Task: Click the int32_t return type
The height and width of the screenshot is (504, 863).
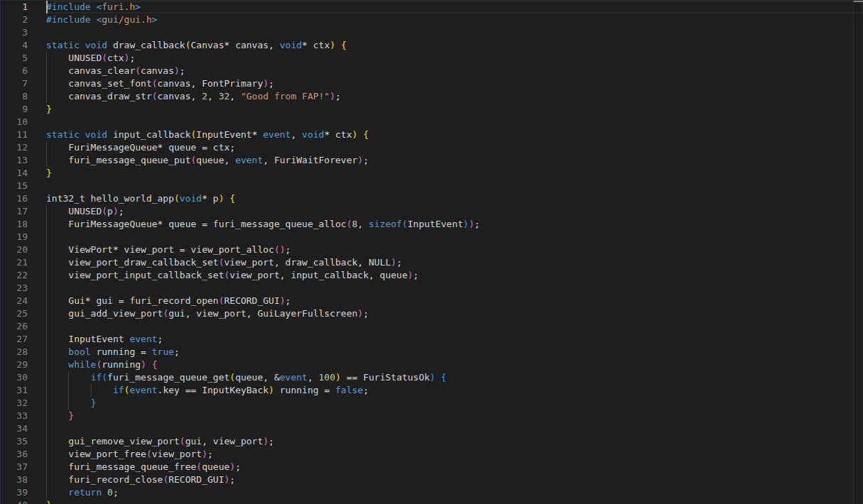Action: (65, 199)
